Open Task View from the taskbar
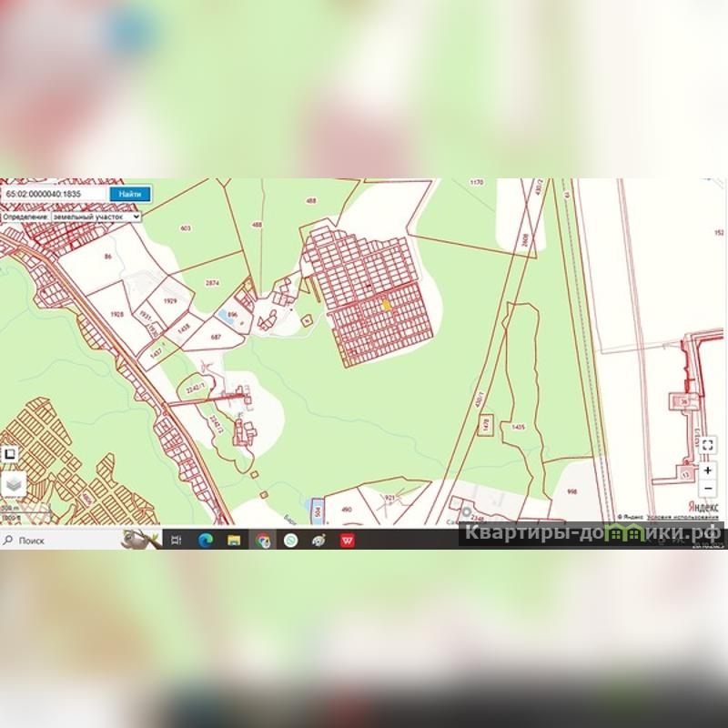Viewport: 728px width, 728px height. coord(177,541)
